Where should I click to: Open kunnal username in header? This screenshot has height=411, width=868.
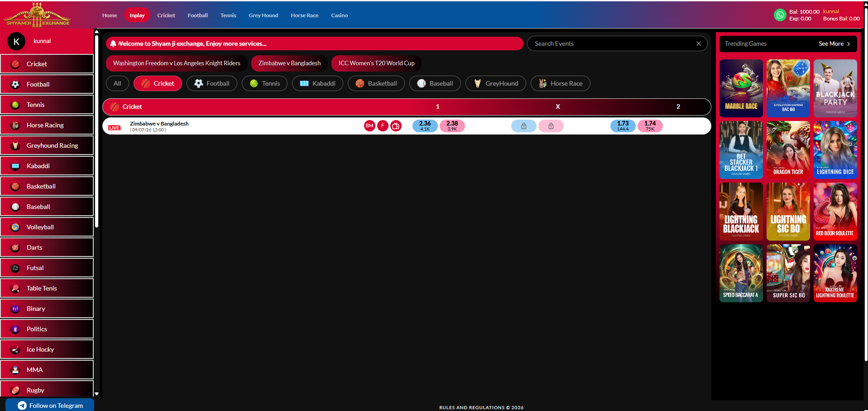tap(831, 11)
